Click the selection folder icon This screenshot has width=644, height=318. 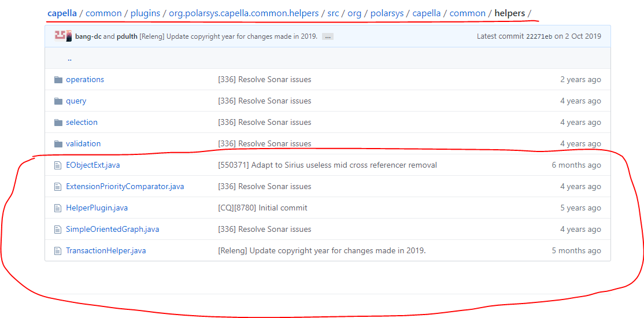pos(58,123)
